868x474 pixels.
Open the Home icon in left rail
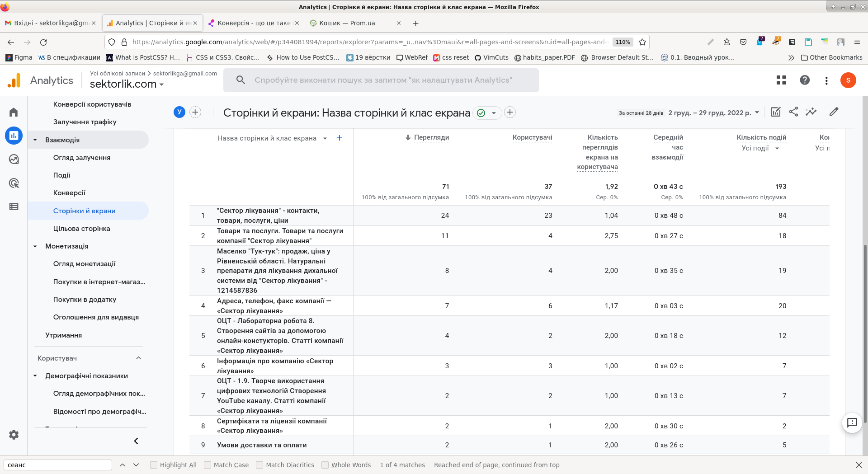tap(14, 112)
